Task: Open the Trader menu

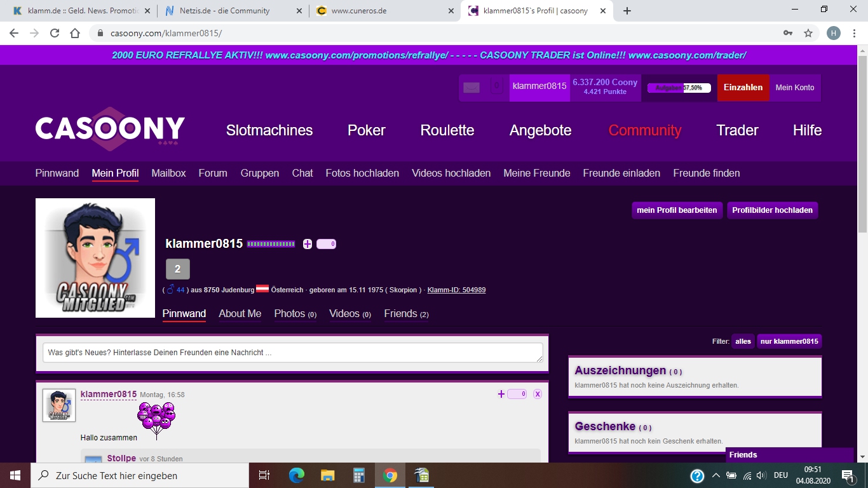Action: [737, 130]
